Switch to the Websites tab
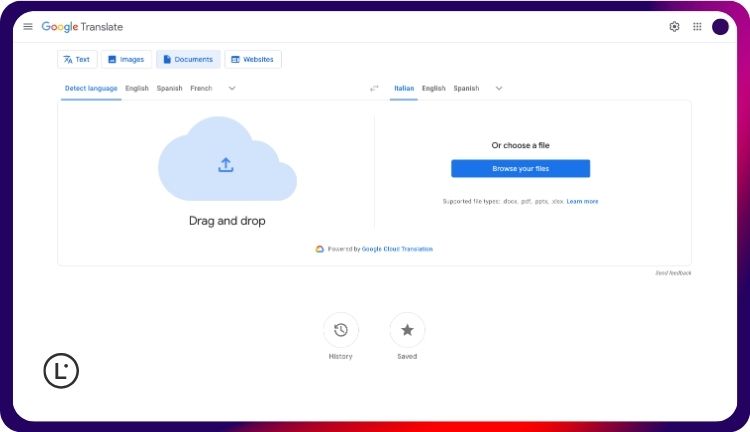 click(252, 60)
